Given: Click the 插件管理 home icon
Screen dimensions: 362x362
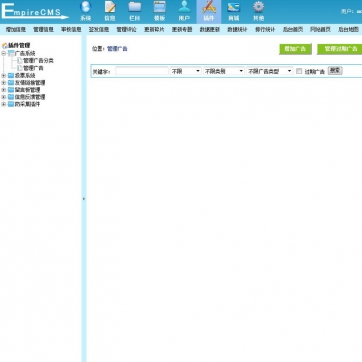Looking at the screenshot, I should click(5, 46).
